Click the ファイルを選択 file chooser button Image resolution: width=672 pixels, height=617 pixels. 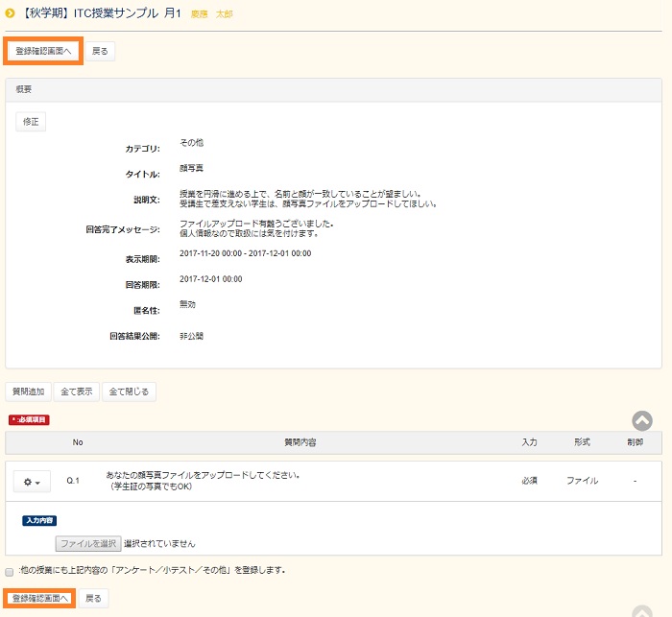click(87, 544)
